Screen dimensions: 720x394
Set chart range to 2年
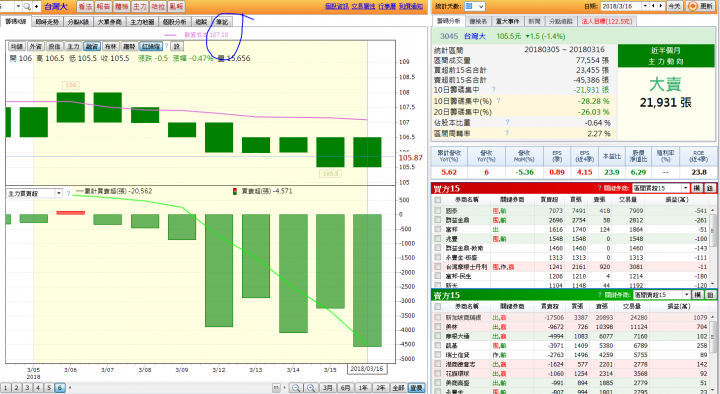click(x=381, y=388)
